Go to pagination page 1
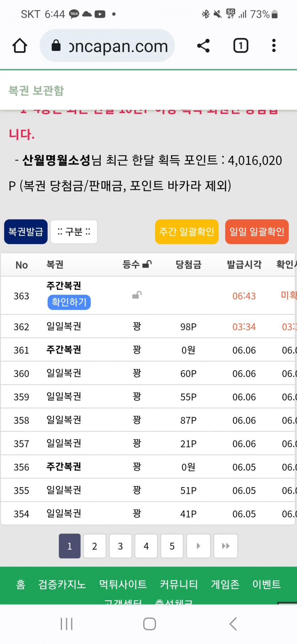 pyautogui.click(x=70, y=546)
